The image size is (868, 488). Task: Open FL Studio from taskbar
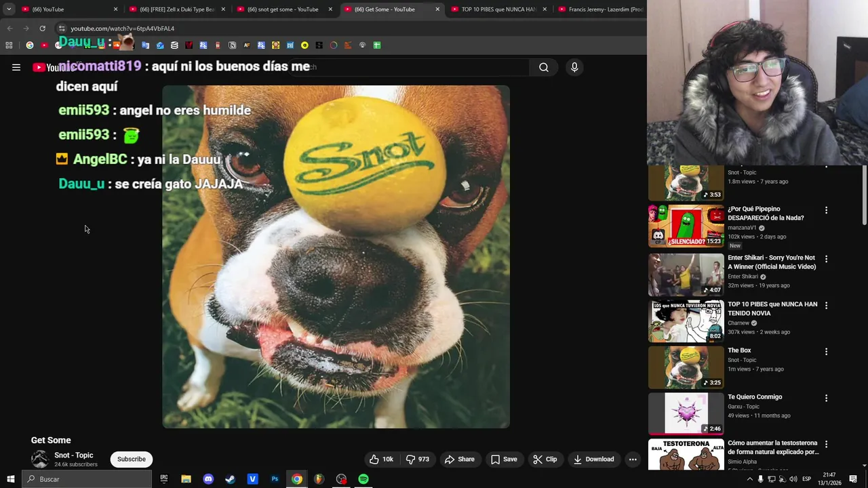coord(319,479)
